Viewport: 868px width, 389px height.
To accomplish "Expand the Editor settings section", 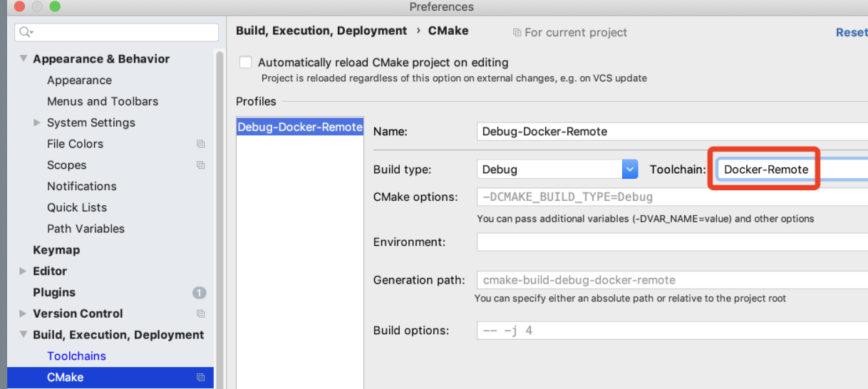I will [x=24, y=271].
